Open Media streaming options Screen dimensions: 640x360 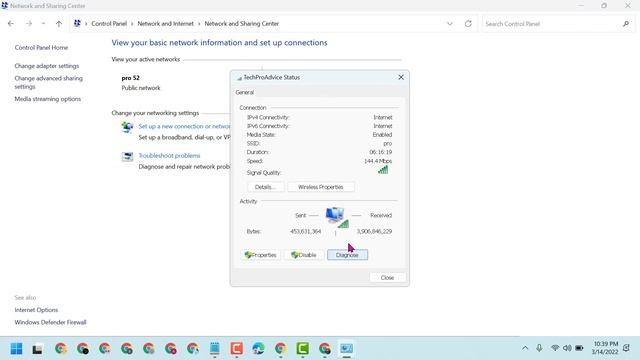coord(48,99)
